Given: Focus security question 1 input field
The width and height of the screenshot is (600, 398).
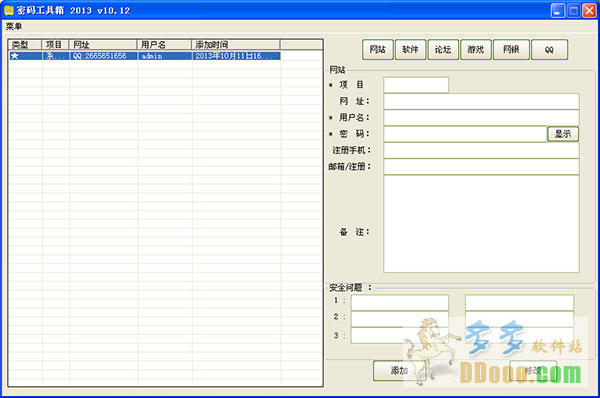Looking at the screenshot, I should pos(399,302).
